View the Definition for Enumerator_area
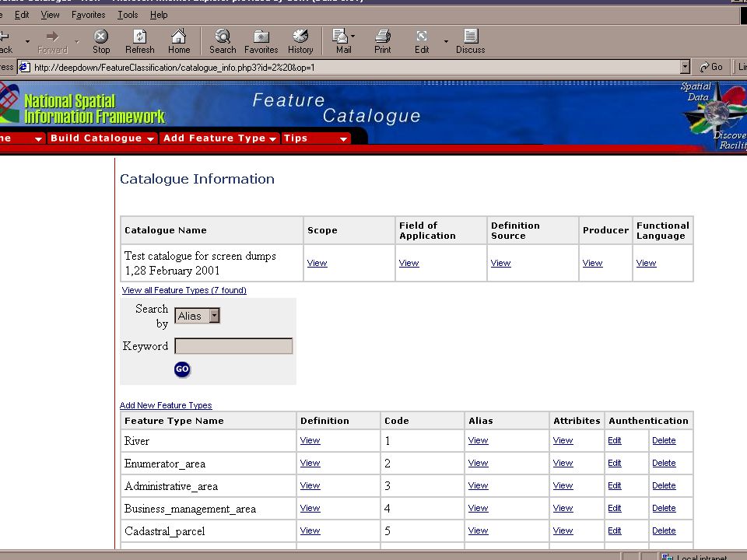Viewport: 747px width, 560px height. pos(310,463)
